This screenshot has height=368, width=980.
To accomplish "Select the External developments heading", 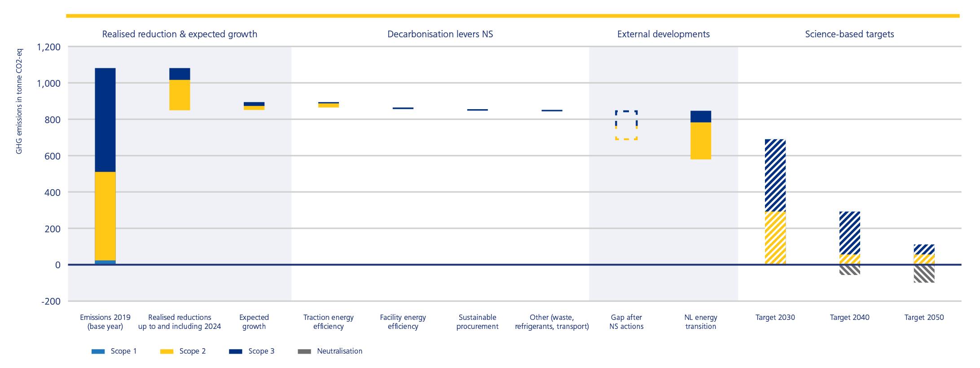I will pos(664,34).
